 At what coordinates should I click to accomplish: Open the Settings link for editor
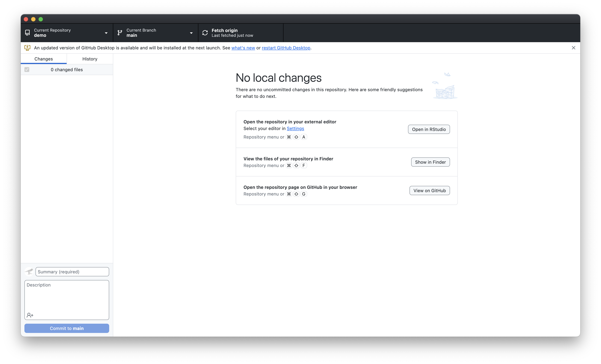pyautogui.click(x=295, y=129)
